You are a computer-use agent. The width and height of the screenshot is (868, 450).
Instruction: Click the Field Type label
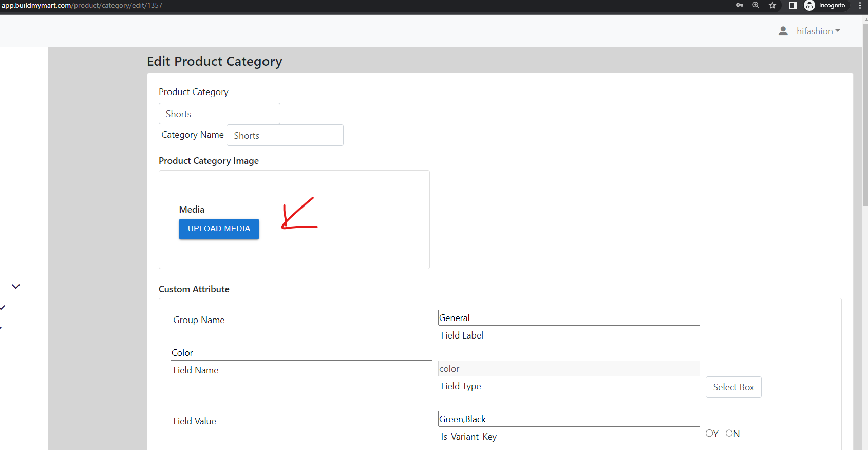461,386
